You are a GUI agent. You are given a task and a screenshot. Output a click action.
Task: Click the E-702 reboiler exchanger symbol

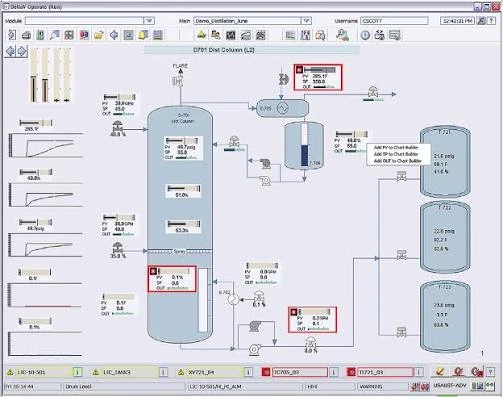pos(234,299)
